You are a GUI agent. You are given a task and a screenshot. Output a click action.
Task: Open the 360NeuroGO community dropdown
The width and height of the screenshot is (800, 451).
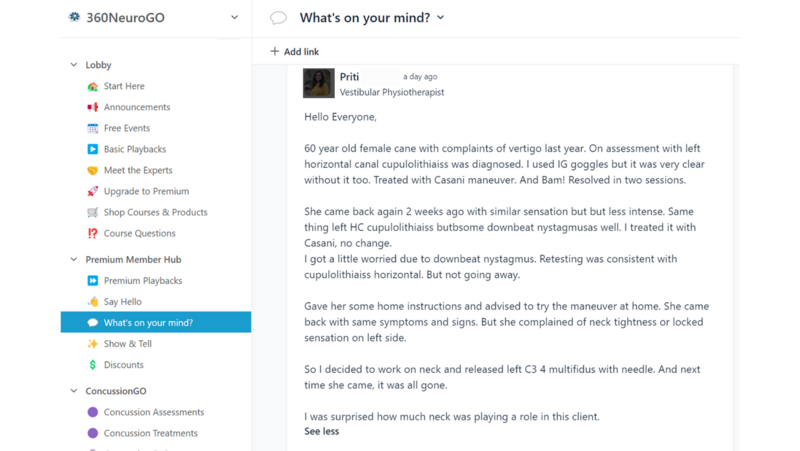tap(234, 17)
